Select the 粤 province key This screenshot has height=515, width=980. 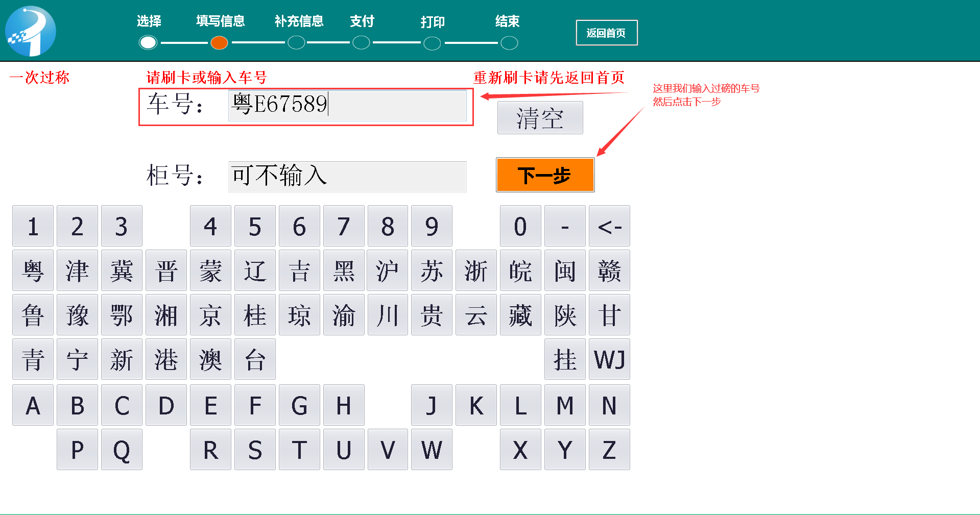[32, 270]
